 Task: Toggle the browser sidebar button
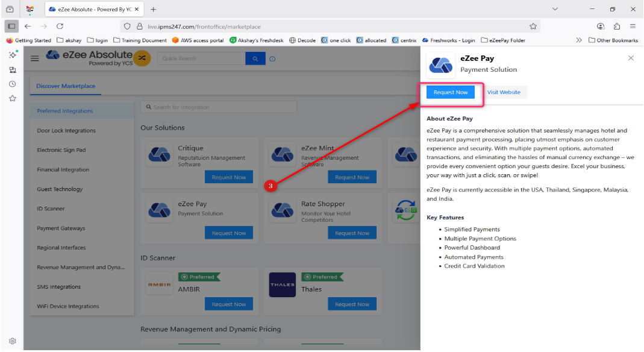point(11,27)
